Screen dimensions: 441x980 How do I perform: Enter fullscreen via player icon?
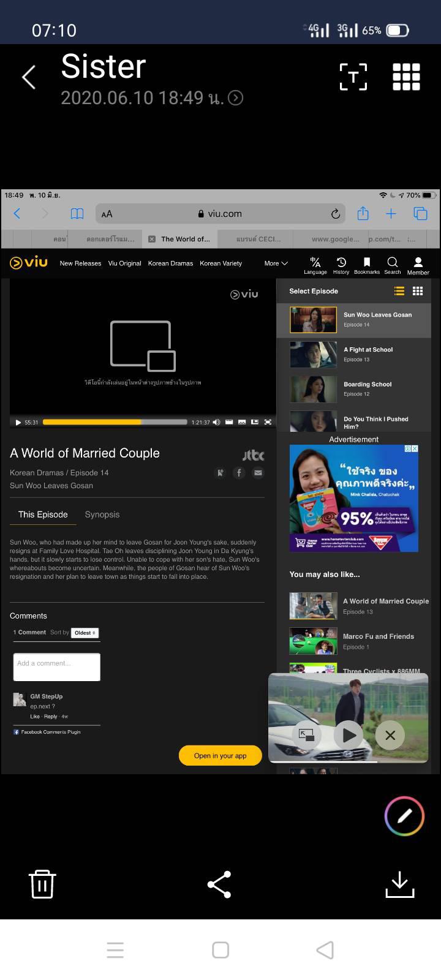click(x=268, y=422)
